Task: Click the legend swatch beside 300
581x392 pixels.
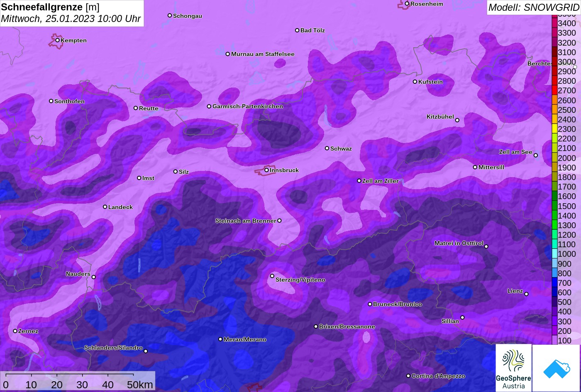Action: pyautogui.click(x=554, y=321)
